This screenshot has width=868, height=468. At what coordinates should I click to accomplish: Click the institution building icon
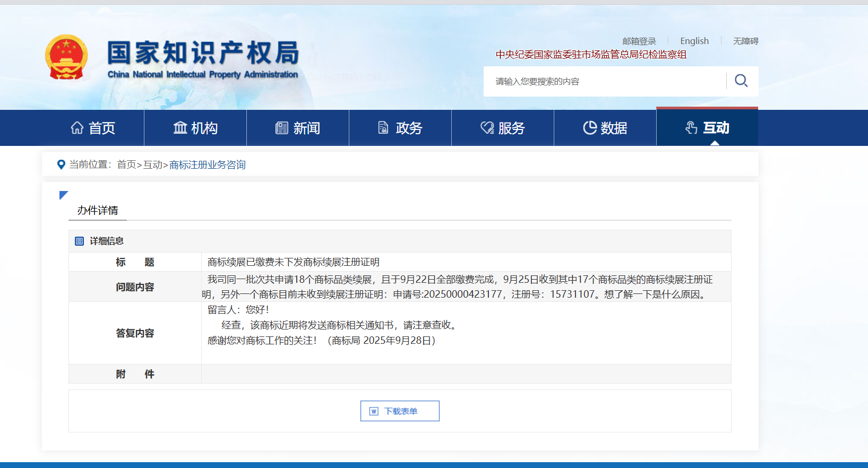point(181,128)
